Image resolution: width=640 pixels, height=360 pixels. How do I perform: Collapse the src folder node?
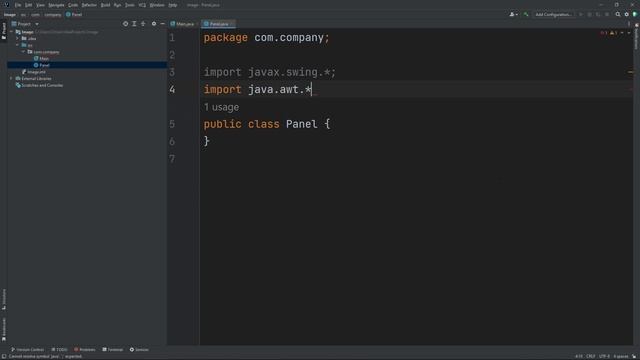tap(18, 45)
